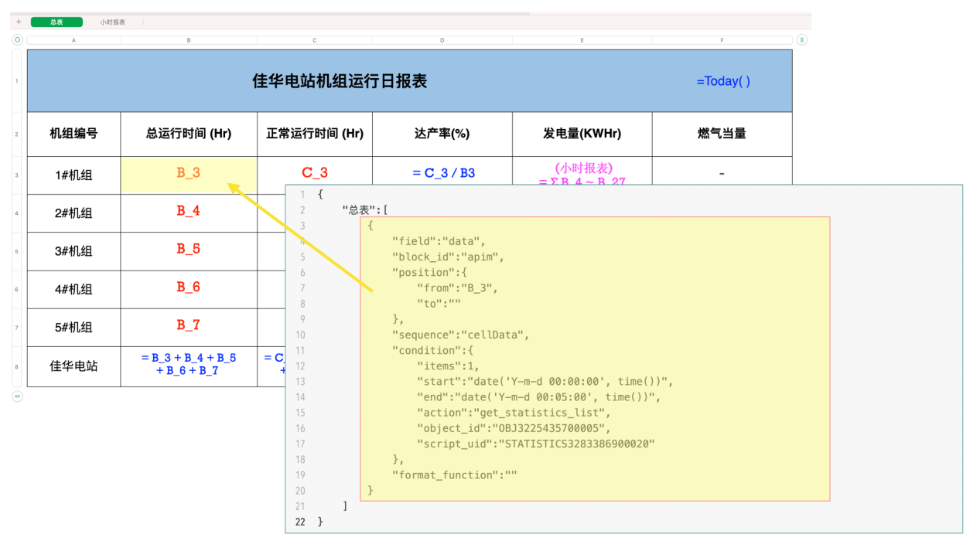Image resolution: width=980 pixels, height=551 pixels.
Task: Click the add sheet plus icon
Action: point(19,22)
